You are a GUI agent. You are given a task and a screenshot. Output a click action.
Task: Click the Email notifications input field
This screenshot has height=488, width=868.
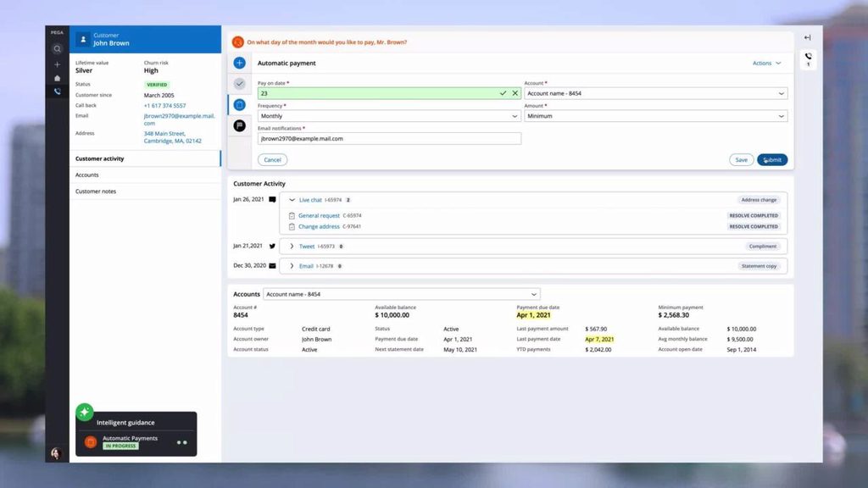389,138
